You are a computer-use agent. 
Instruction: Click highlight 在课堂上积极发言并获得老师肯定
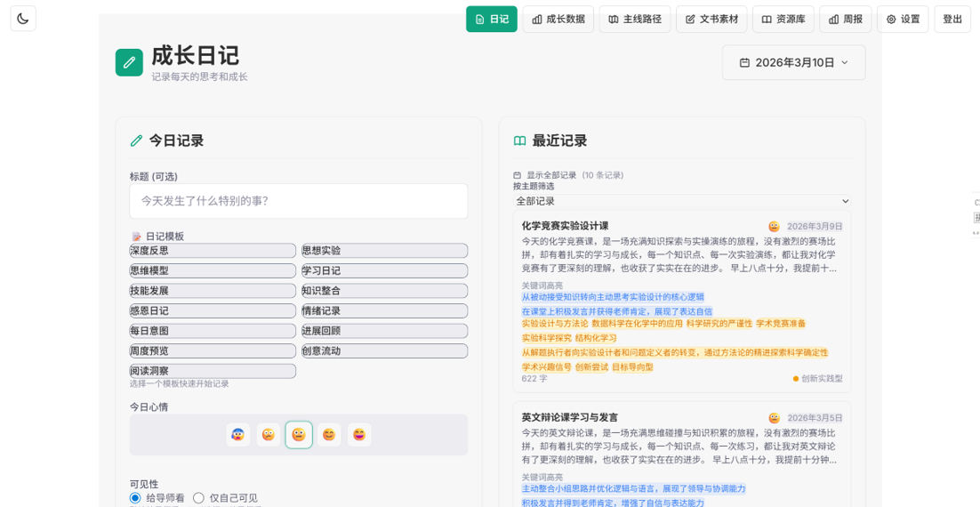[x=617, y=311]
